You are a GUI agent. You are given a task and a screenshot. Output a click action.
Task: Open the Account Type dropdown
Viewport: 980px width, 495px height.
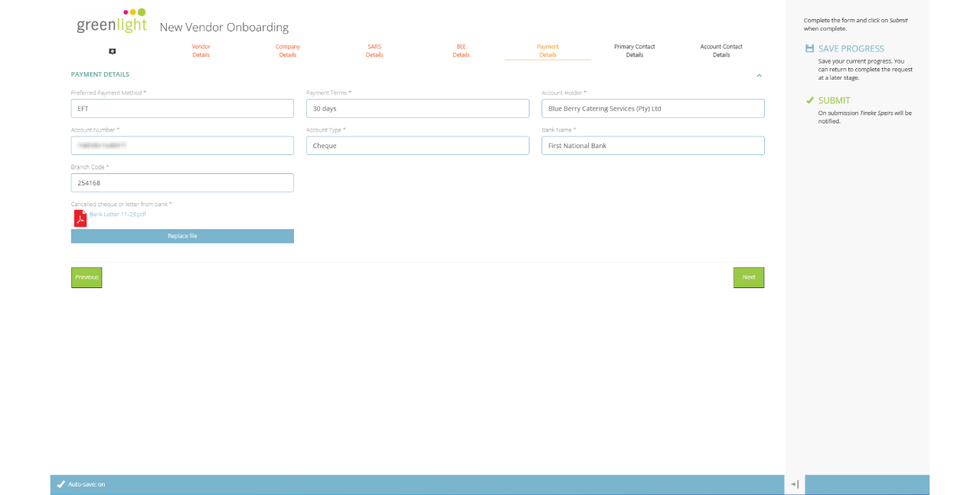(x=417, y=146)
